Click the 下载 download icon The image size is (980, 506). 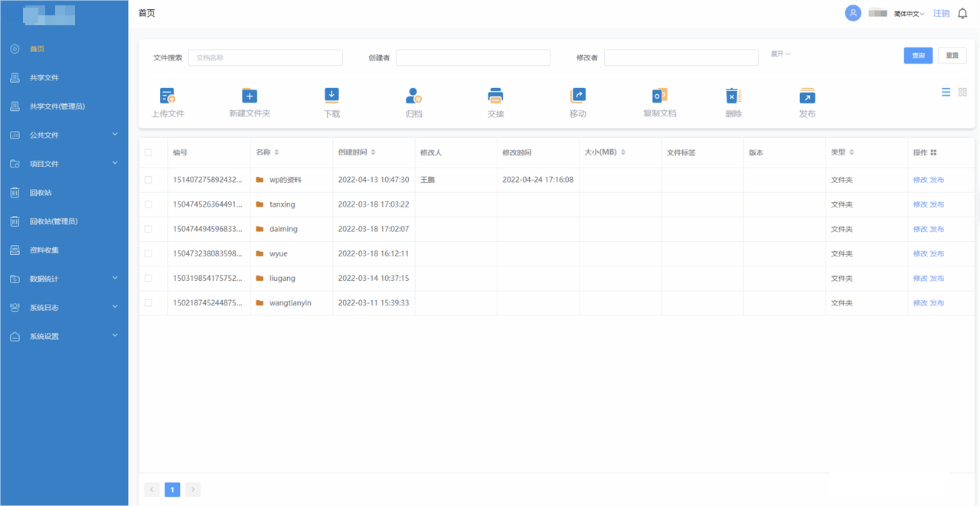(332, 96)
